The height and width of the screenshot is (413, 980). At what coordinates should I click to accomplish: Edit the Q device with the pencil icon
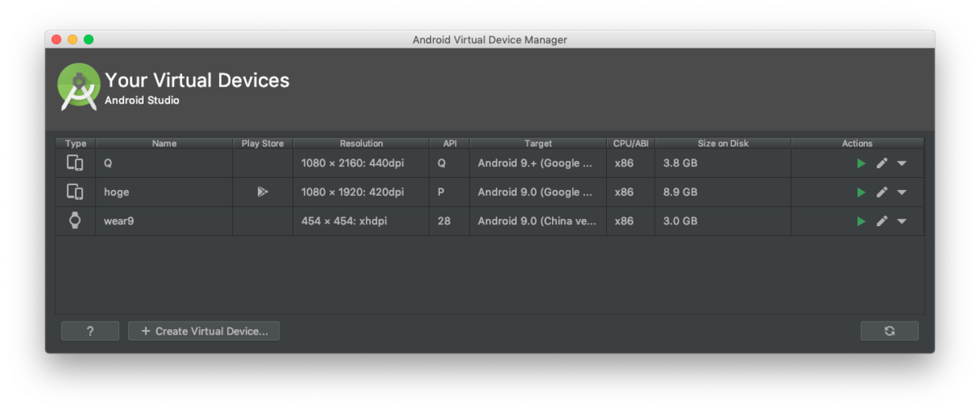(x=882, y=163)
